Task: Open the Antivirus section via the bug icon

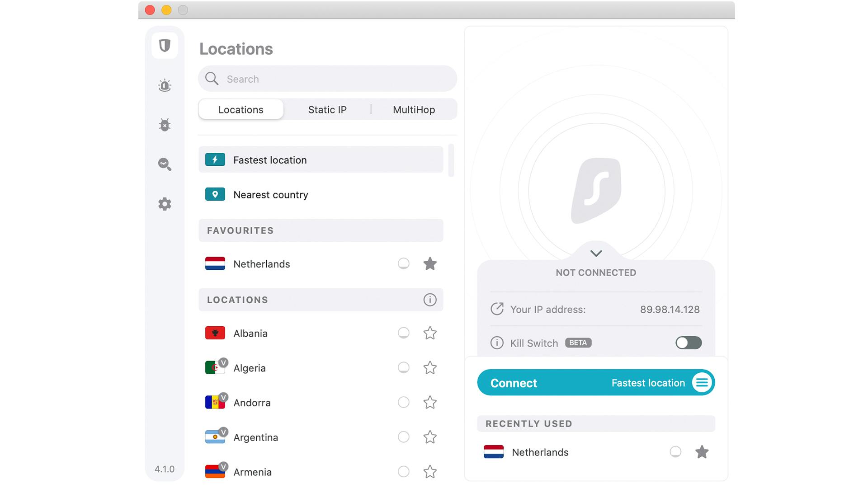Action: point(165,125)
